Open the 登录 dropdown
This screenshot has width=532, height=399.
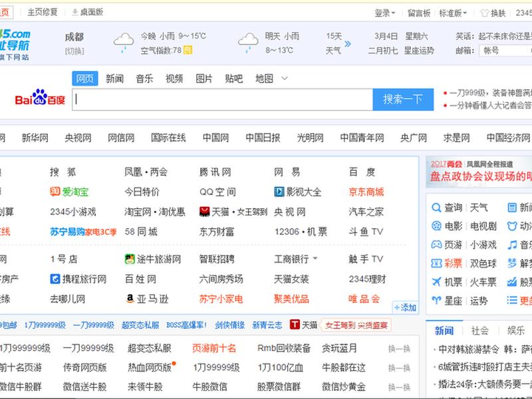tap(385, 13)
